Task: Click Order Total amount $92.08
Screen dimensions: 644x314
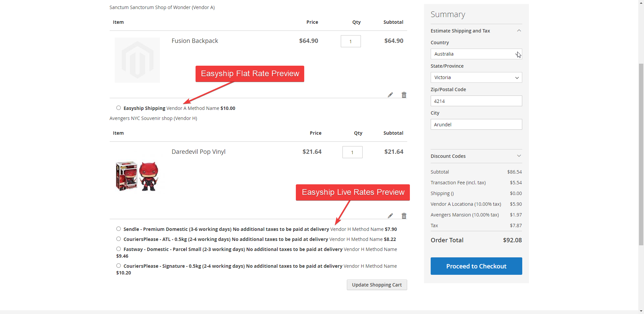Action: point(512,240)
